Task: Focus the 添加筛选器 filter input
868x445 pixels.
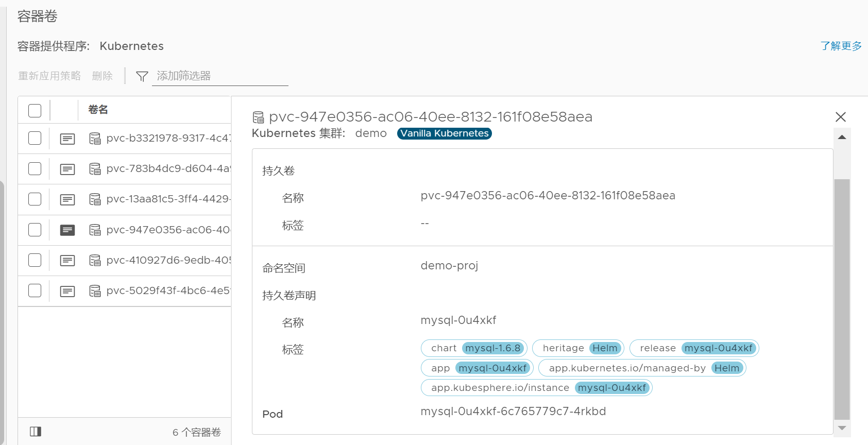Action: point(220,76)
